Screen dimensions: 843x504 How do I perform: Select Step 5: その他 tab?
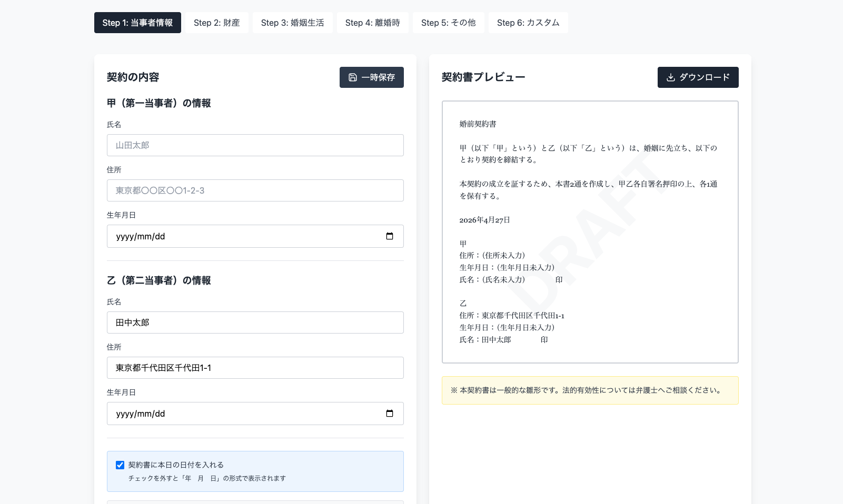point(448,23)
